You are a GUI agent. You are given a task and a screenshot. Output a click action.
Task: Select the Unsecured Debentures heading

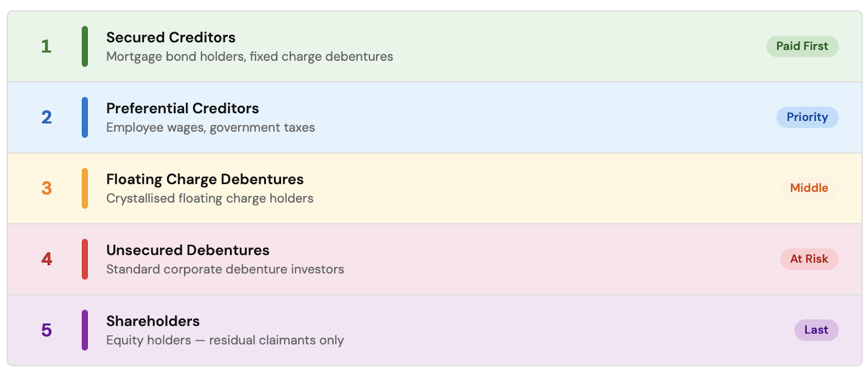click(x=188, y=250)
